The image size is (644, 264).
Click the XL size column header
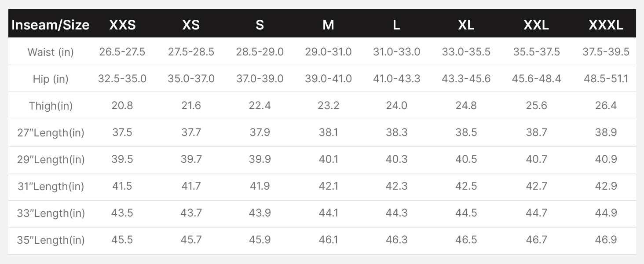click(466, 25)
